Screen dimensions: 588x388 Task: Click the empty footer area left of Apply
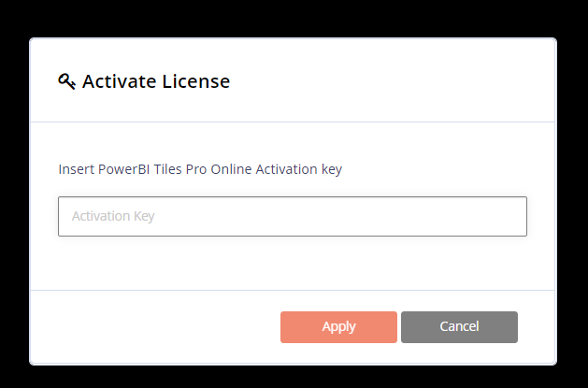[150, 326]
